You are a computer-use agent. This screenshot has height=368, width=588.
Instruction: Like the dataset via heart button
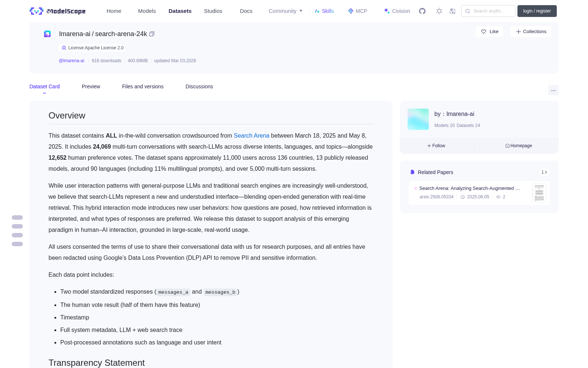[489, 32]
